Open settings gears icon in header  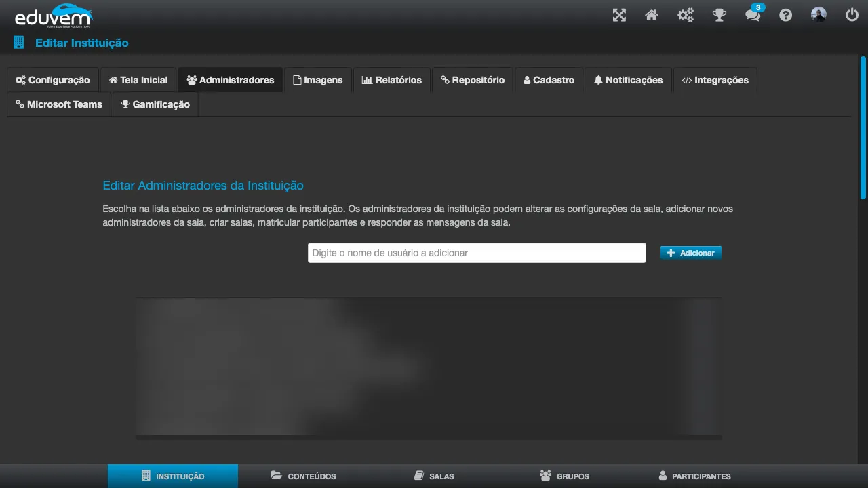click(x=686, y=15)
